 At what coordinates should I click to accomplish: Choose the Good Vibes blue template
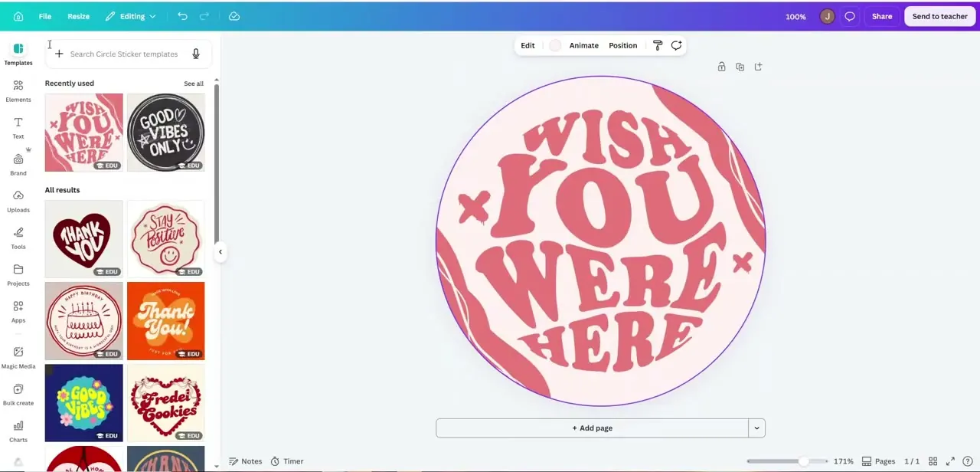point(83,402)
